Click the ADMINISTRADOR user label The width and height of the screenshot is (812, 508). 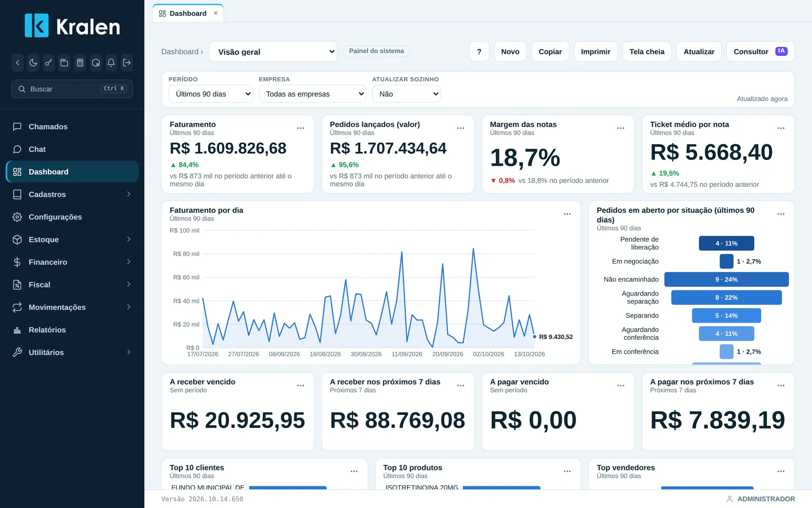(766, 499)
